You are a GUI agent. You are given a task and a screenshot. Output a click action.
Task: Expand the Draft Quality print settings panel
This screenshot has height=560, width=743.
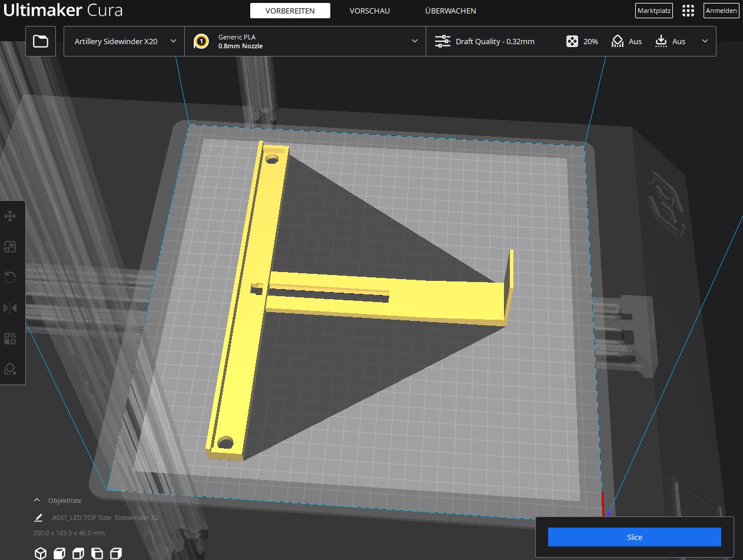point(570,41)
